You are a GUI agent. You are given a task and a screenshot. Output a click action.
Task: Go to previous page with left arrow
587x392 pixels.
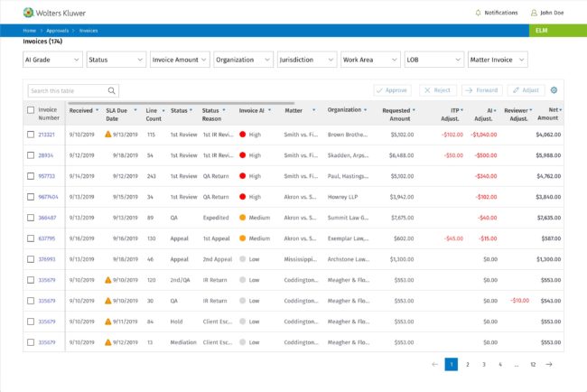(434, 364)
